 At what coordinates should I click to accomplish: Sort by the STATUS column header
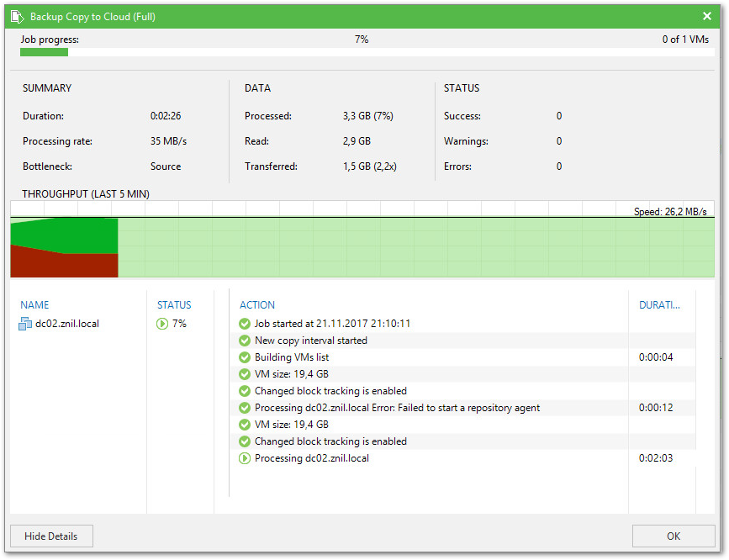174,305
